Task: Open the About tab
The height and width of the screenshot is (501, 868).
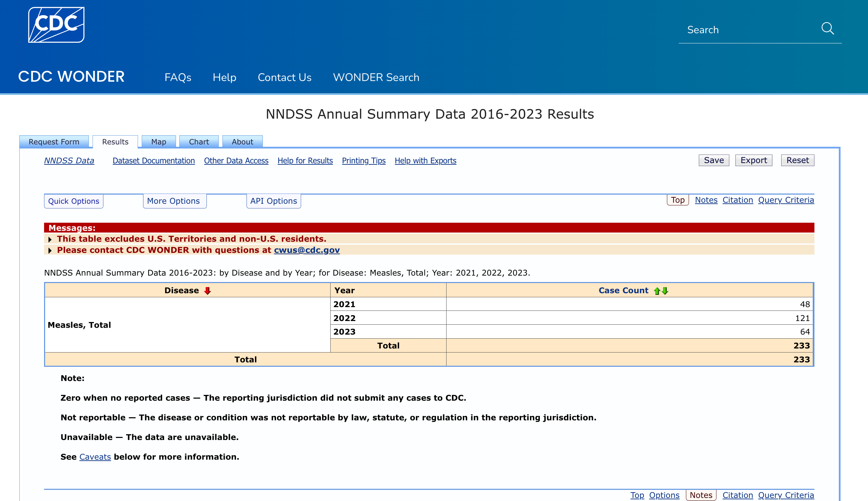Action: pos(243,142)
